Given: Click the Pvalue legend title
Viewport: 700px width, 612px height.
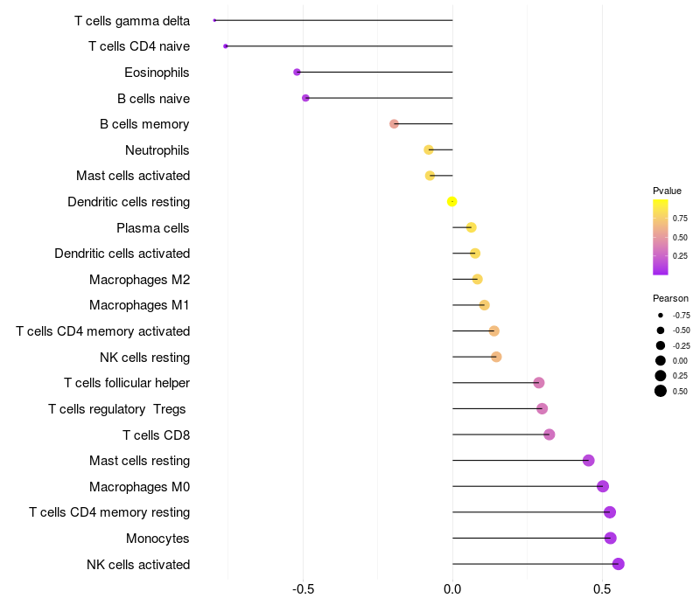Looking at the screenshot, I should 667,191.
